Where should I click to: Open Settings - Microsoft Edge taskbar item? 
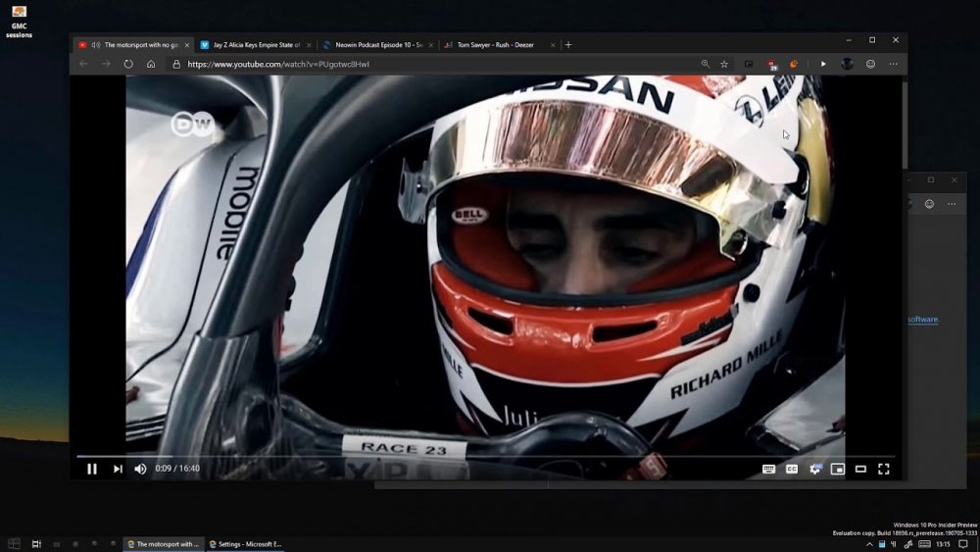245,544
